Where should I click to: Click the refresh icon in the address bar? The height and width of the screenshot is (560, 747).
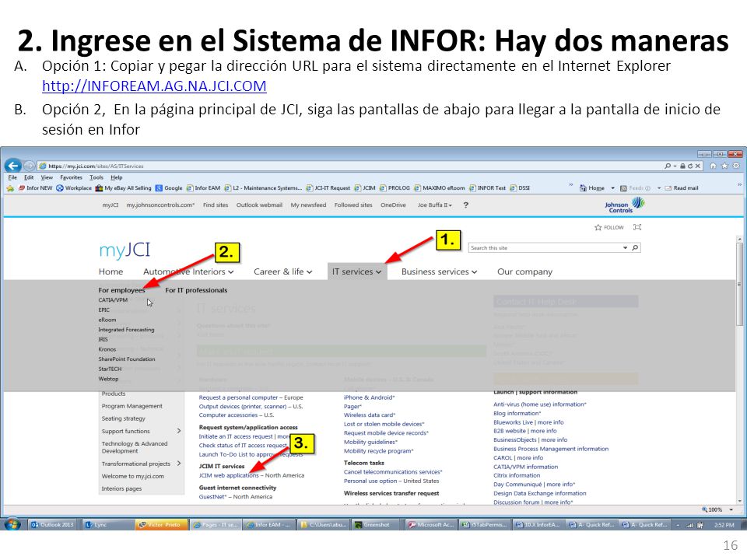(x=690, y=166)
